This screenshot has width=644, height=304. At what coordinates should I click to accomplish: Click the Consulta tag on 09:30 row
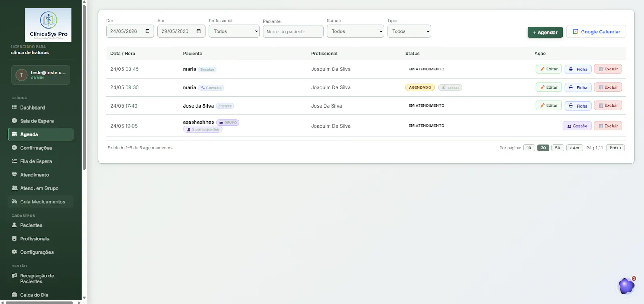211,88
